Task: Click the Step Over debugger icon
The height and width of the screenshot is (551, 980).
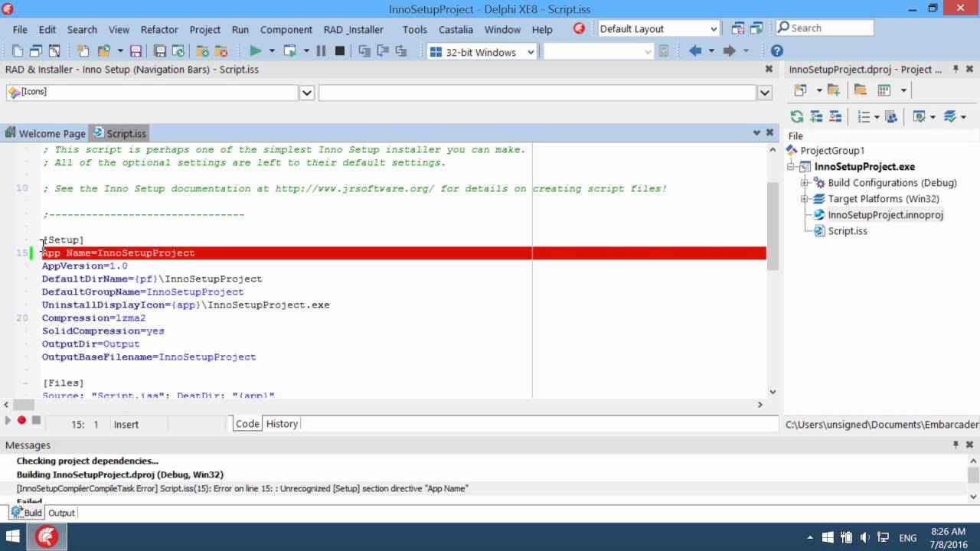Action: (x=383, y=51)
